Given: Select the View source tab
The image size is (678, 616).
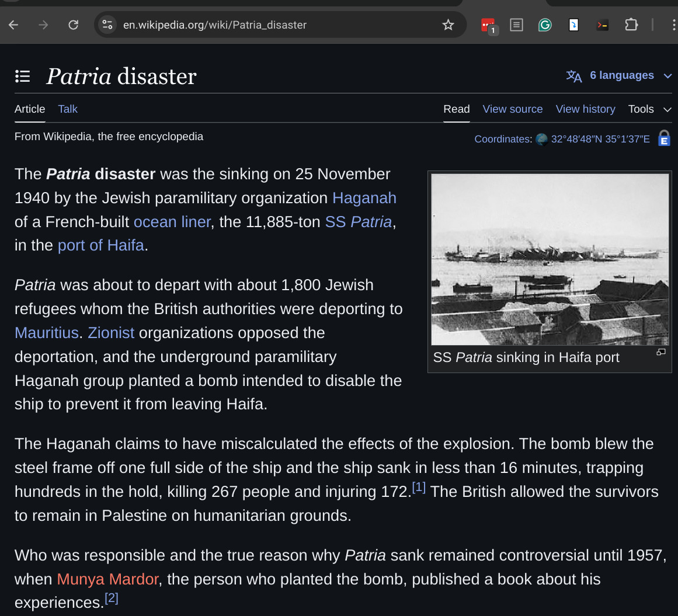Looking at the screenshot, I should (512, 109).
